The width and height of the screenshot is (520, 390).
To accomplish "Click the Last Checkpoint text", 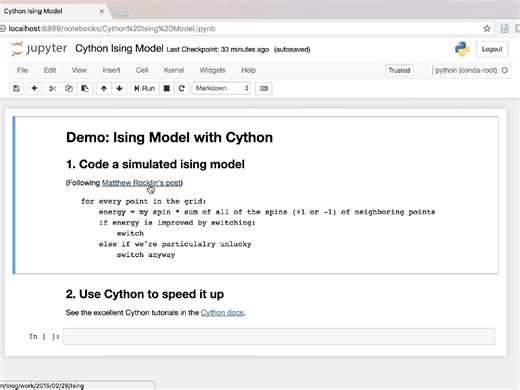I will 217,50.
